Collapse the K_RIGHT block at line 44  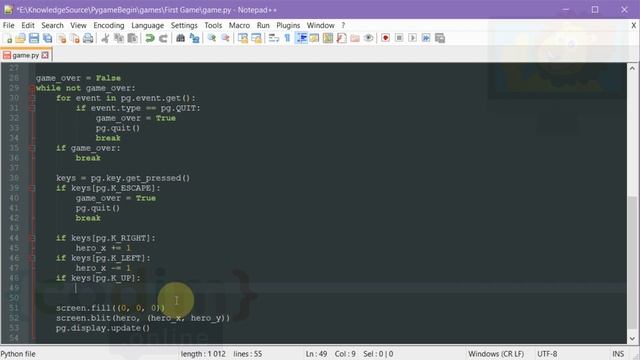(x=32, y=238)
